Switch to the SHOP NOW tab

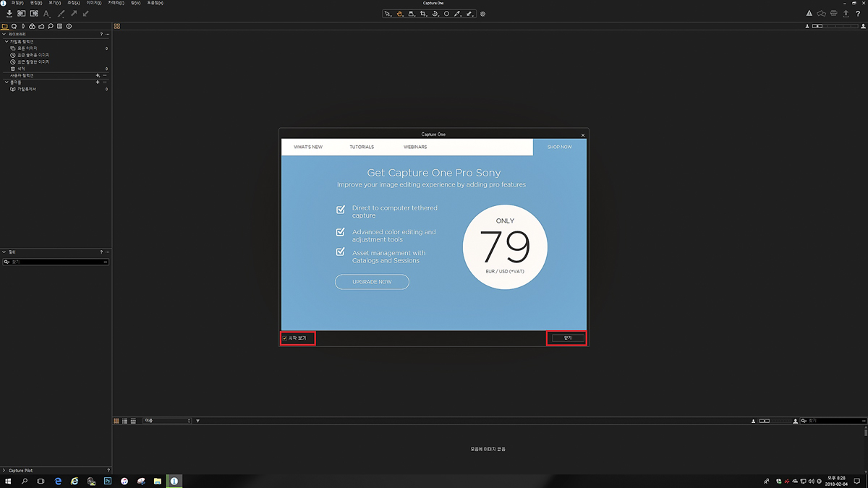click(x=560, y=147)
